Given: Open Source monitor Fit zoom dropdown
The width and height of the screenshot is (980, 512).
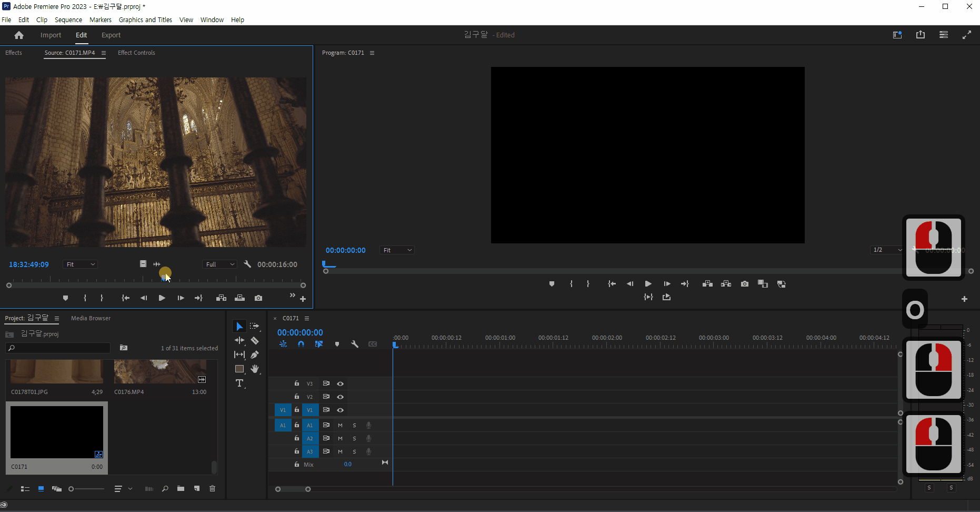Looking at the screenshot, I should tap(80, 264).
